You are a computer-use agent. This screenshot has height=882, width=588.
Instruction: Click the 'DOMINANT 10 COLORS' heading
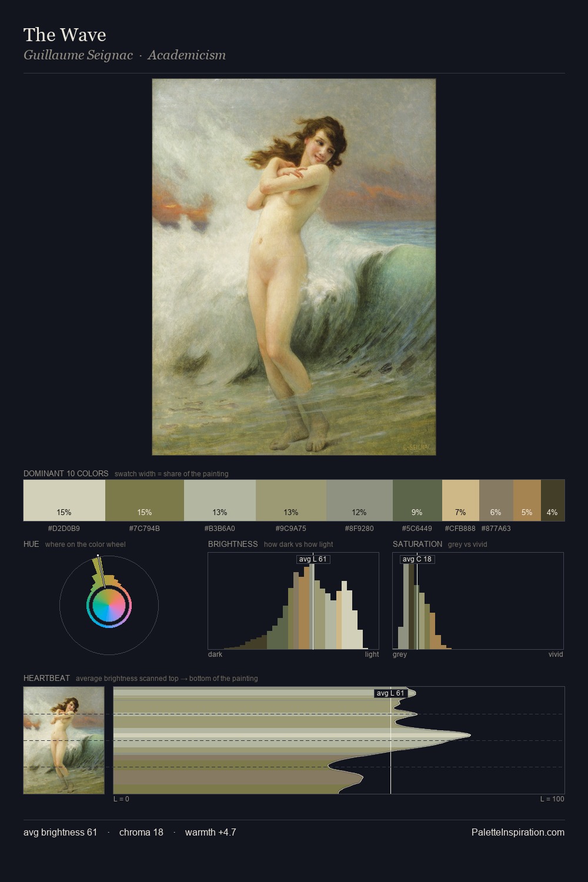(x=66, y=473)
